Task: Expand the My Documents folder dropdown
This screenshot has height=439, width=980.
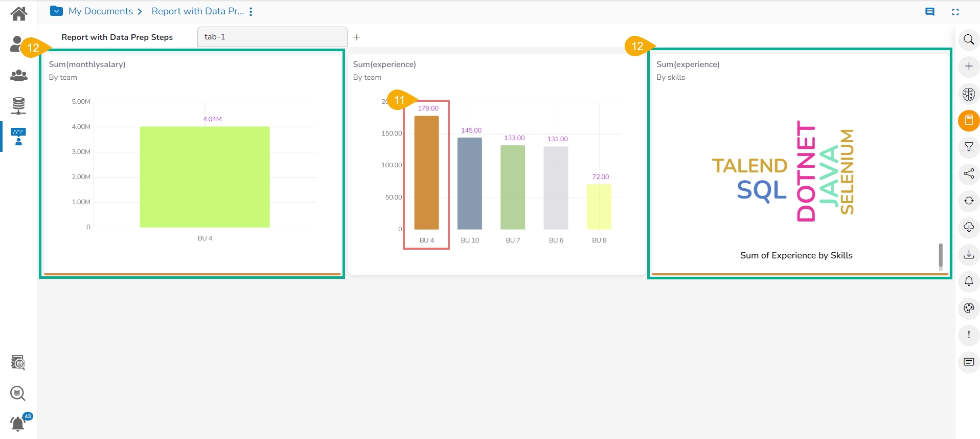Action: [x=56, y=11]
